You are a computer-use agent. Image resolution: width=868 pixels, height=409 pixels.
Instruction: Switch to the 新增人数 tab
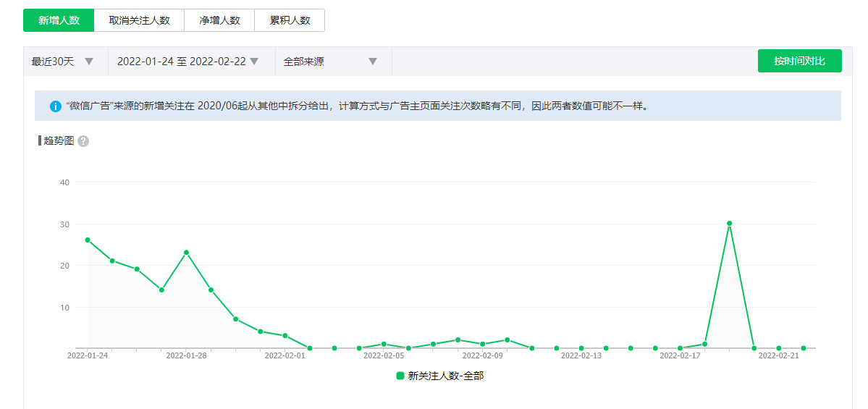click(x=59, y=20)
